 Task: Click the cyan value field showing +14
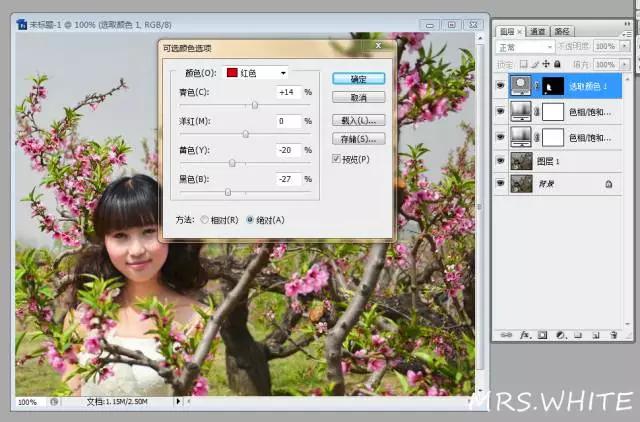289,92
